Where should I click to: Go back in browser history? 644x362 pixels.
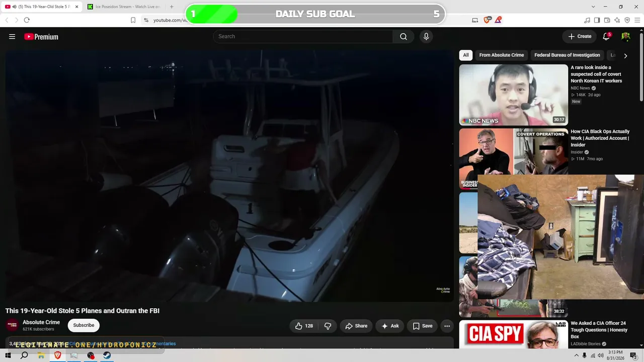click(x=7, y=20)
